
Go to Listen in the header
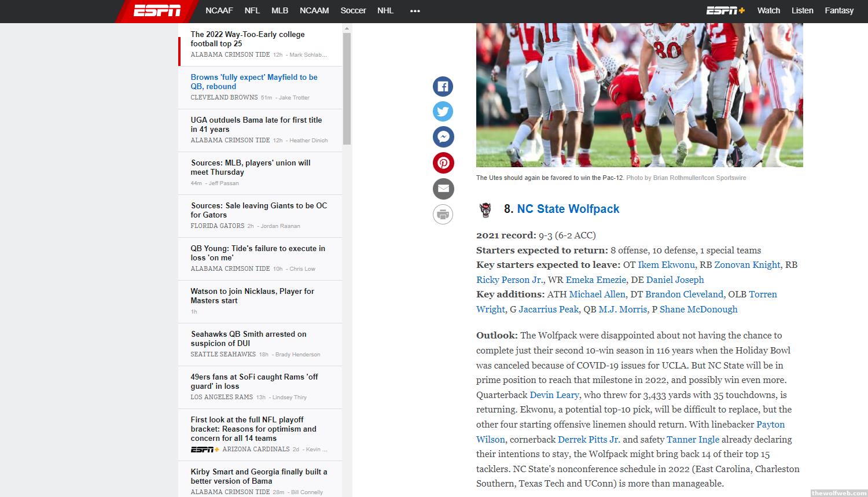(x=802, y=10)
